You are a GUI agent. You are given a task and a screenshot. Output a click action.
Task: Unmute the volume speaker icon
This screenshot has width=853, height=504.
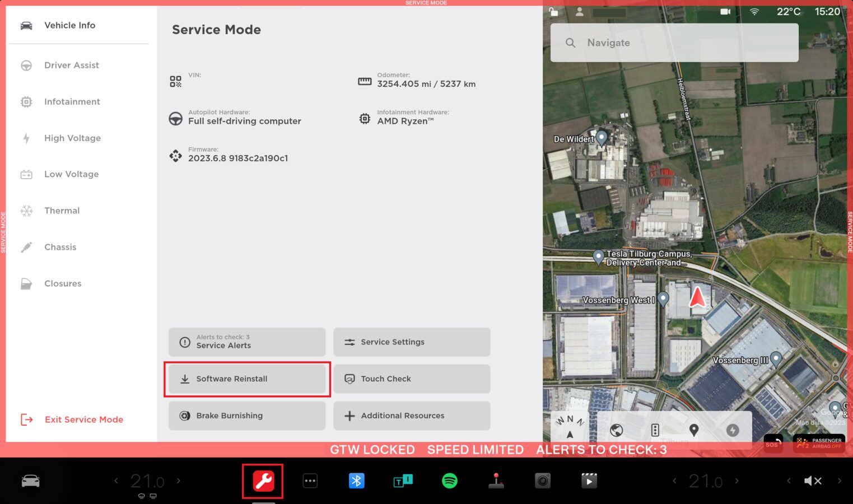pyautogui.click(x=813, y=481)
